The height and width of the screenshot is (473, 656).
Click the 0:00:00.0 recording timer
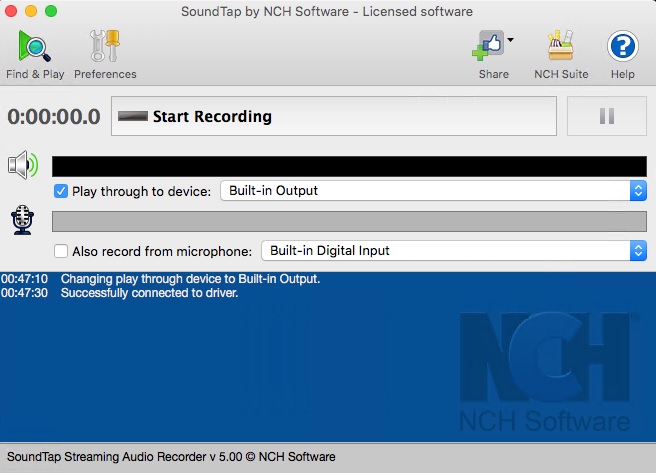pyautogui.click(x=54, y=117)
